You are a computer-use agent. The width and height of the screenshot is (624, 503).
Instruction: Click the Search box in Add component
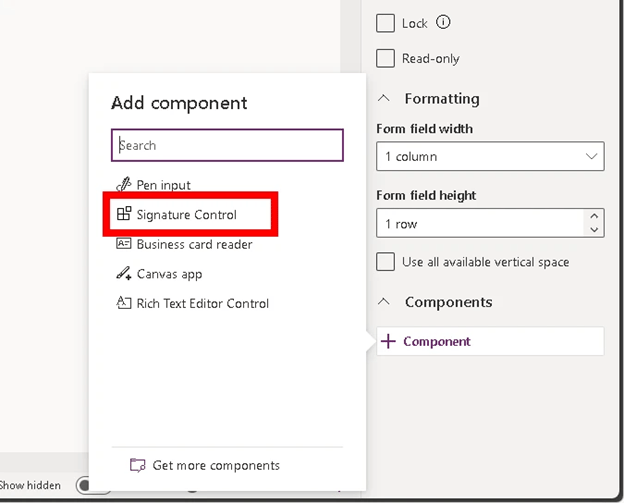pyautogui.click(x=227, y=145)
